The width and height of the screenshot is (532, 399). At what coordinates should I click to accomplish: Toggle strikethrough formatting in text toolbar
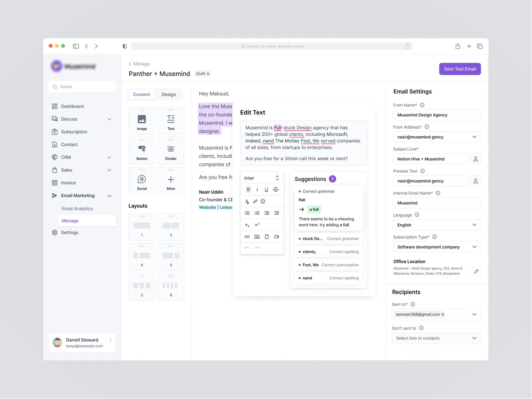tap(276, 190)
